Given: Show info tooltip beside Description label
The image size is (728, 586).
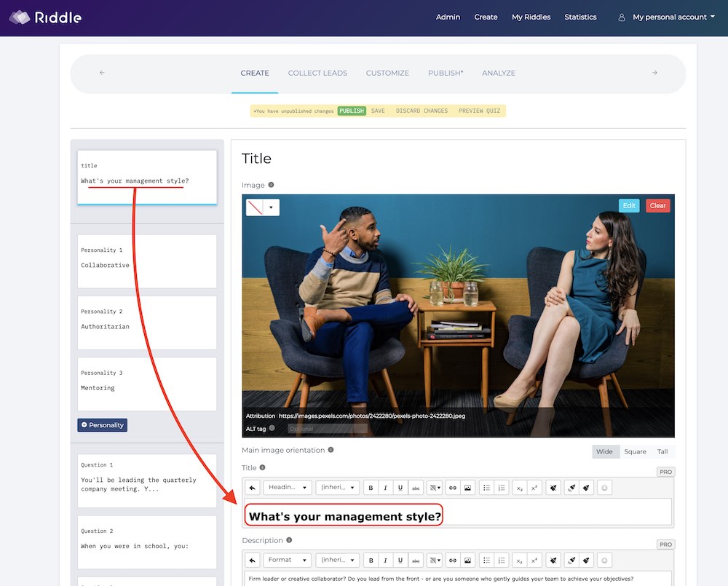Looking at the screenshot, I should pyautogui.click(x=289, y=540).
